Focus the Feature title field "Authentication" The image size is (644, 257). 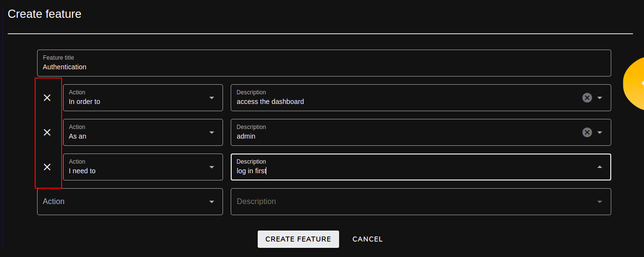click(324, 63)
